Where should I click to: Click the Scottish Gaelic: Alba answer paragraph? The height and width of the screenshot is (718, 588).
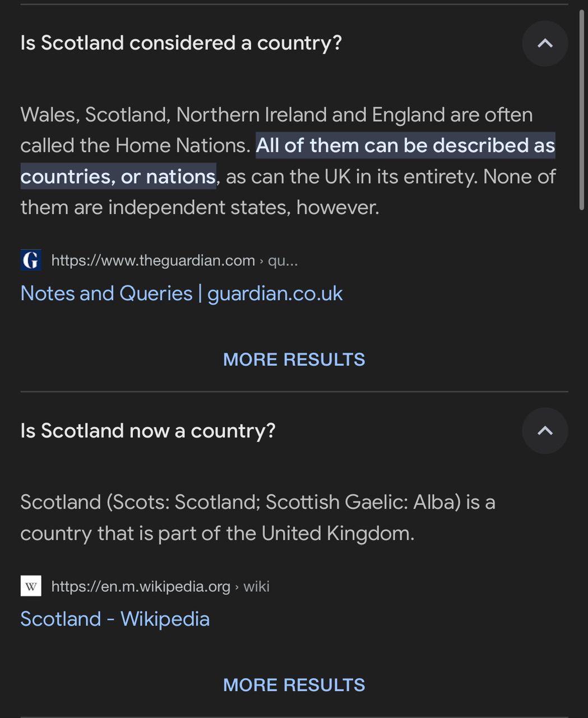pos(257,503)
